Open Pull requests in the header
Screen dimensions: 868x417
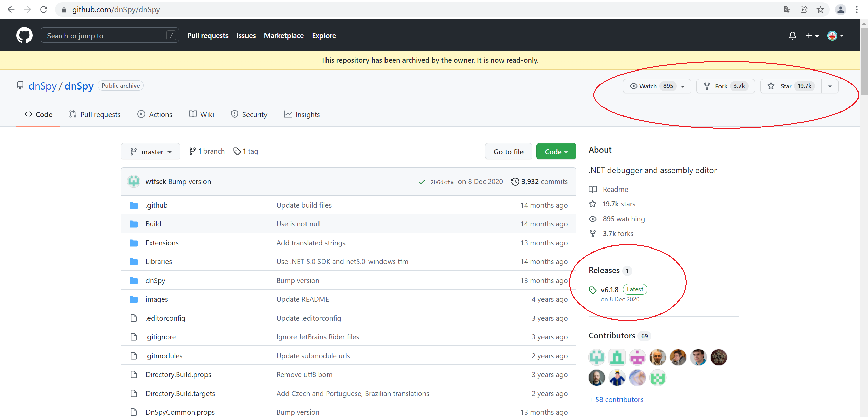pyautogui.click(x=208, y=35)
